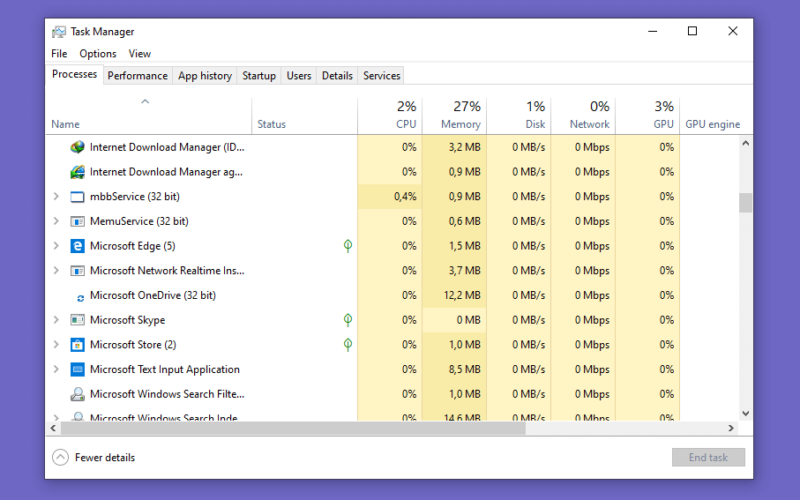The width and height of the screenshot is (800, 500).
Task: Expand Microsoft Edge (5) processes
Action: tap(56, 246)
